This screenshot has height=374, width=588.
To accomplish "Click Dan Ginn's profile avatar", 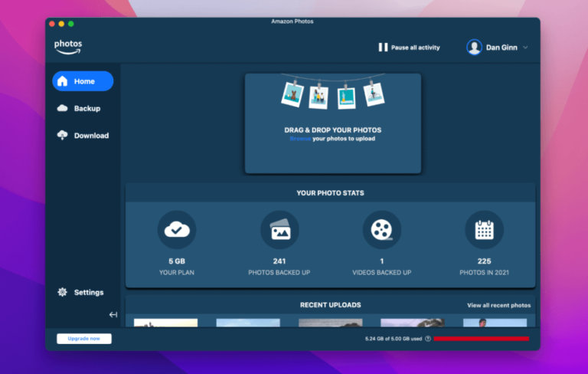I will [x=474, y=48].
